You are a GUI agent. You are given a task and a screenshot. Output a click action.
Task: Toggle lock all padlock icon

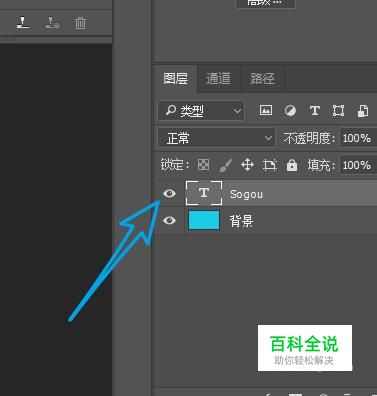click(292, 165)
